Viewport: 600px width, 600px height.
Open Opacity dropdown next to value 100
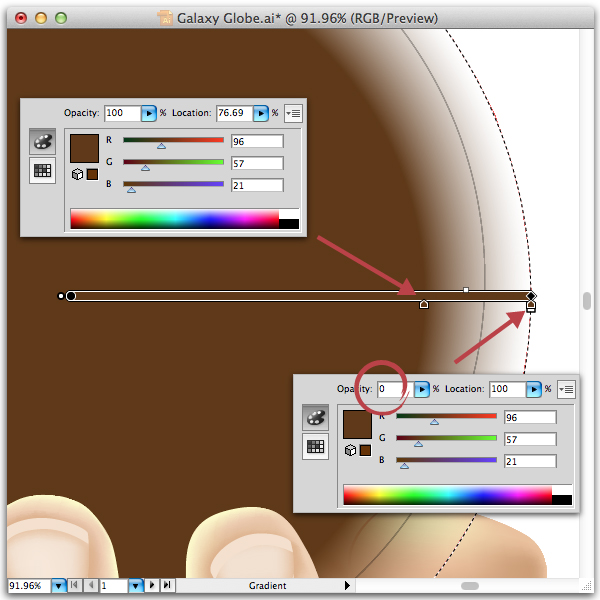[x=149, y=113]
